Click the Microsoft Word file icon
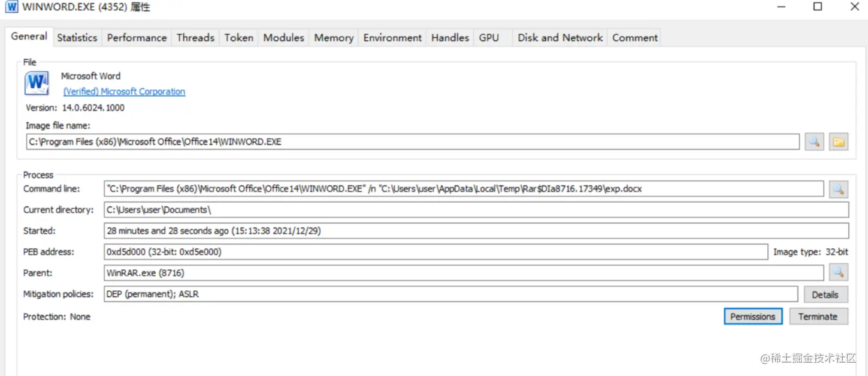This screenshot has width=868, height=376. coord(37,83)
